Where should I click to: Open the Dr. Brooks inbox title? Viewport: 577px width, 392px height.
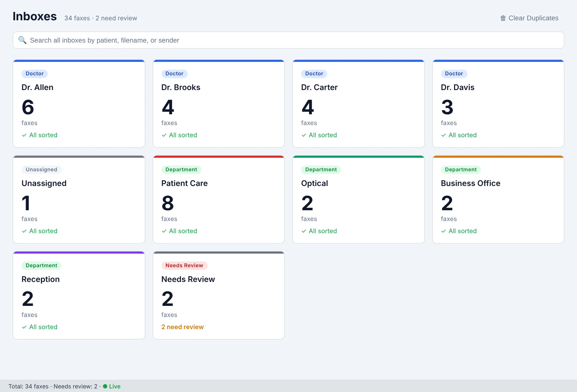pos(181,87)
